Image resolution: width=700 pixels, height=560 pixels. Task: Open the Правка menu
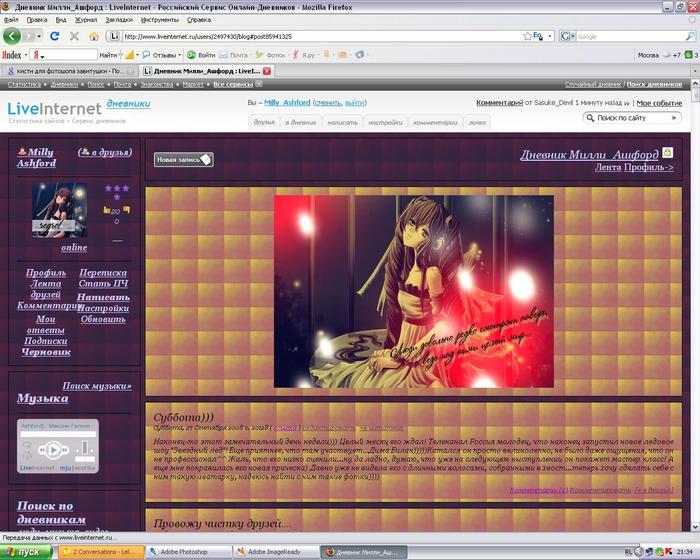(x=37, y=20)
